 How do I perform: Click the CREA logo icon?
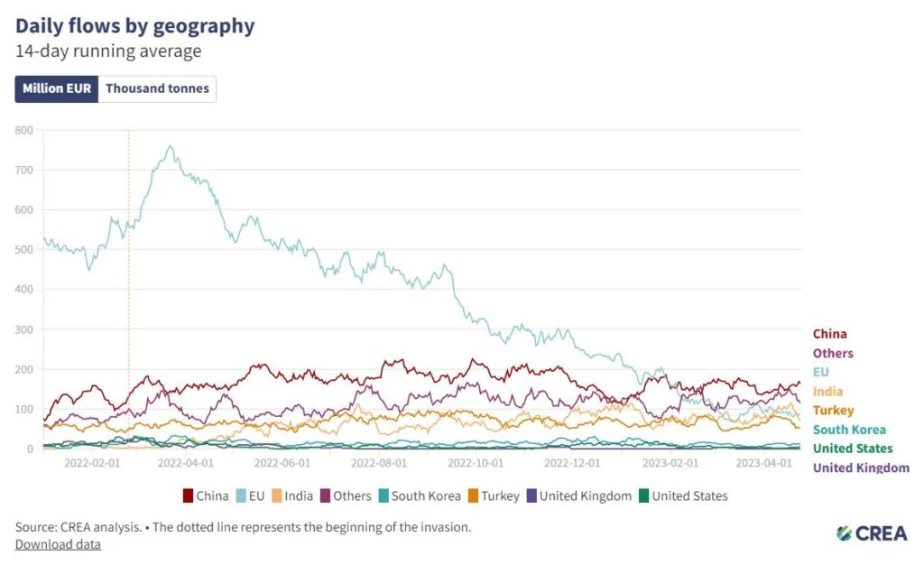(x=843, y=533)
